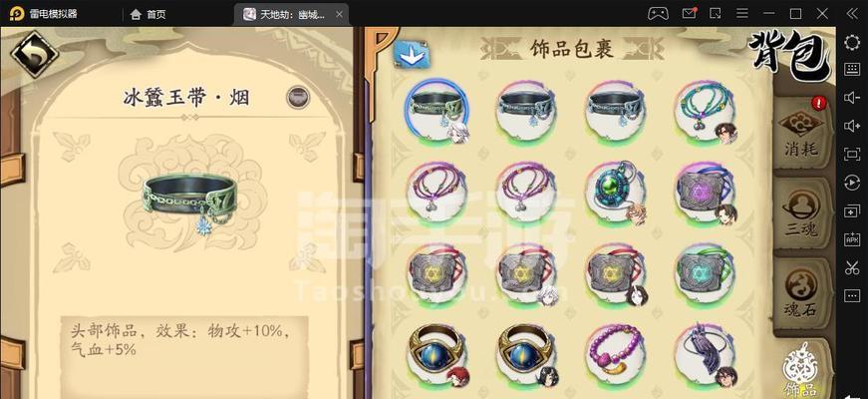Click the blue download-arrow sort button
This screenshot has height=399, width=868.
point(412,54)
